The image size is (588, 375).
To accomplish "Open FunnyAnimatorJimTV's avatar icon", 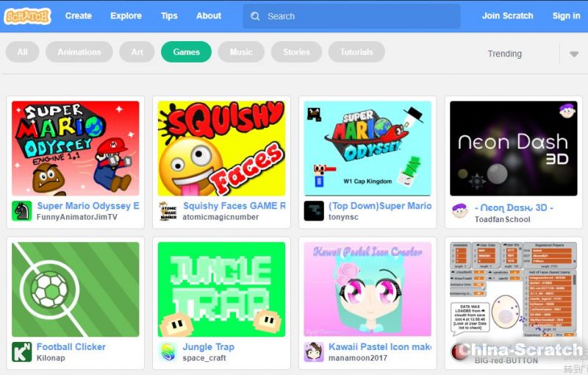I will click(22, 211).
